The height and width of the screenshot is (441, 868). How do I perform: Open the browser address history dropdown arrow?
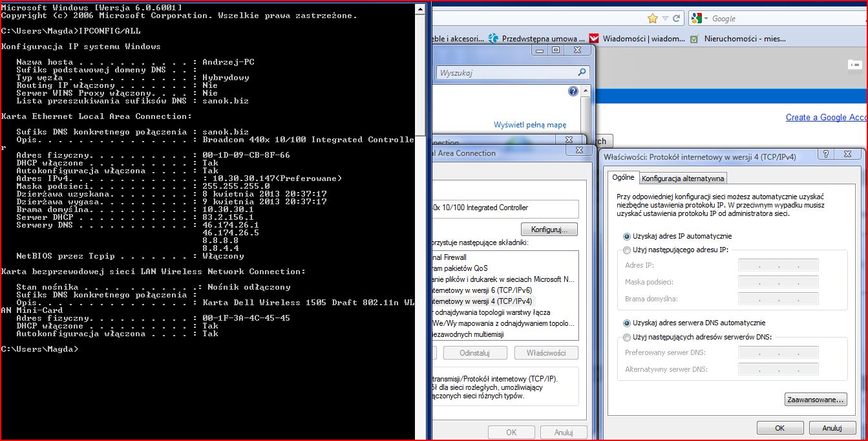tap(666, 19)
